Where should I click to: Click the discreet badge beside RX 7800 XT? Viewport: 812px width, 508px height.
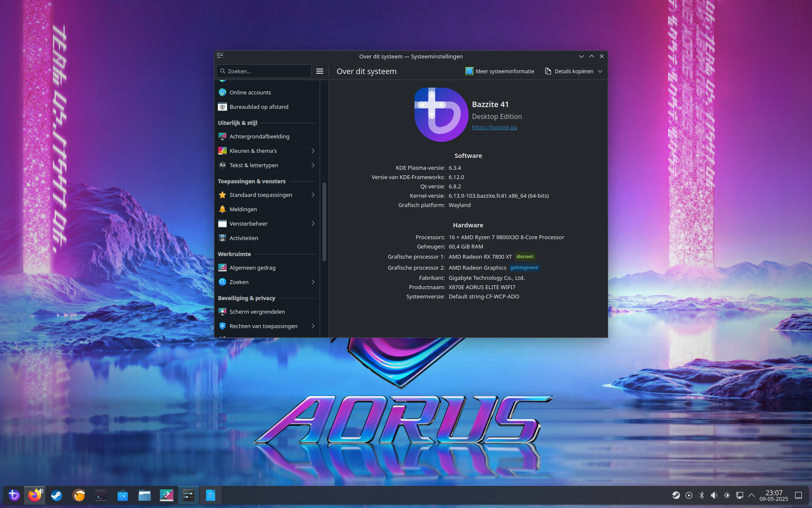pos(525,257)
